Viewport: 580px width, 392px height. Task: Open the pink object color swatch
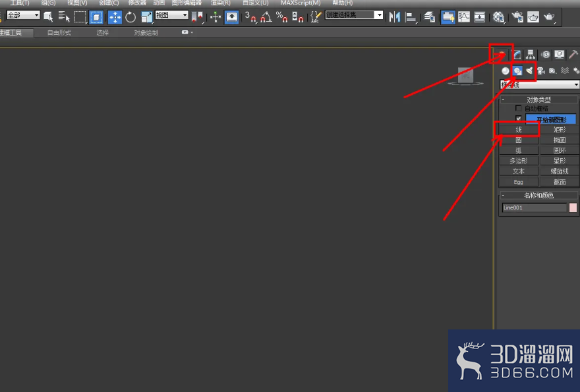[x=573, y=208]
